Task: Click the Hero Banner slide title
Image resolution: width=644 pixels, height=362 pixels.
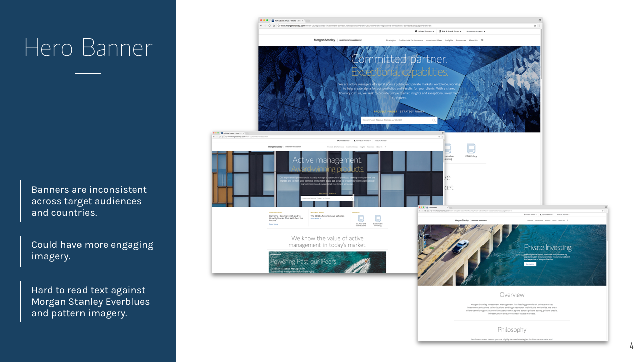Action: 88,48
